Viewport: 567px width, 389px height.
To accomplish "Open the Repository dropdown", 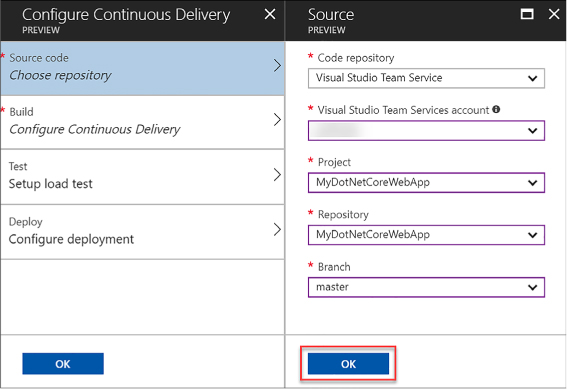I will pos(426,235).
